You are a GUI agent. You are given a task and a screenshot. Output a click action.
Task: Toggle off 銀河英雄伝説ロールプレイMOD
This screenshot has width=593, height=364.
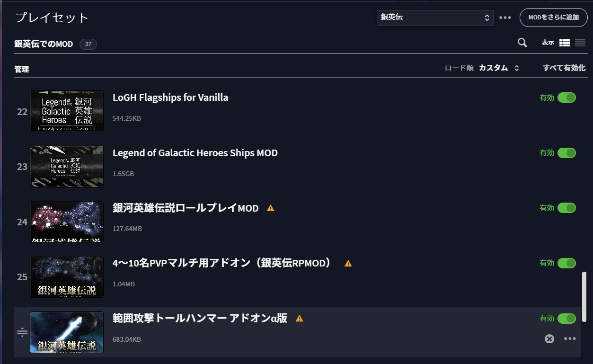coord(566,208)
